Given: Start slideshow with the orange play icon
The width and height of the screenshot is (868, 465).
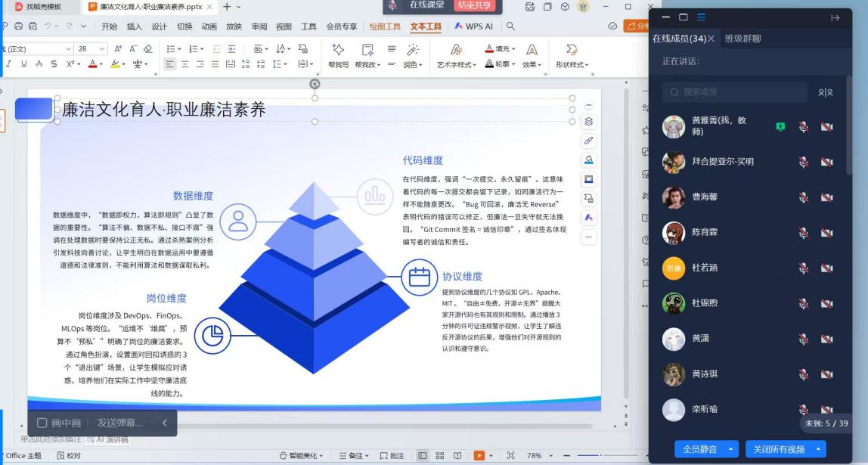Looking at the screenshot, I should pos(479,456).
